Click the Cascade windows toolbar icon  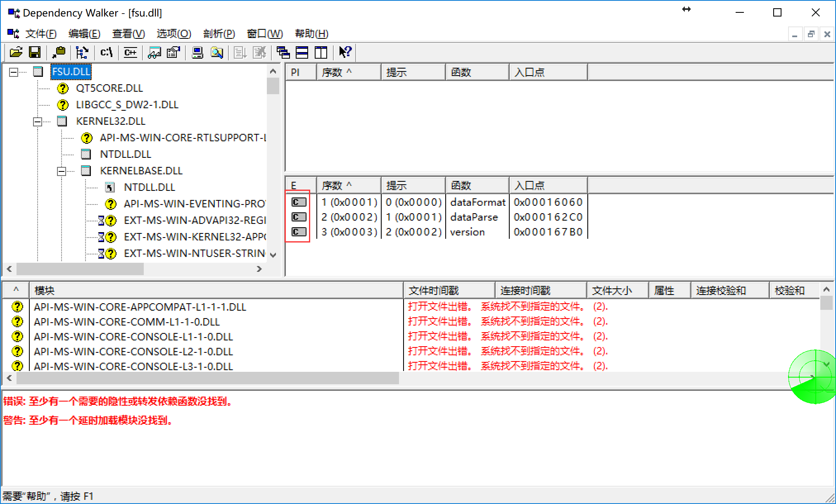pyautogui.click(x=283, y=52)
